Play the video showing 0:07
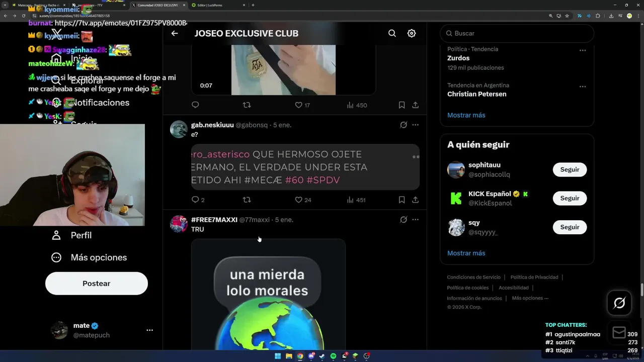 [283, 69]
